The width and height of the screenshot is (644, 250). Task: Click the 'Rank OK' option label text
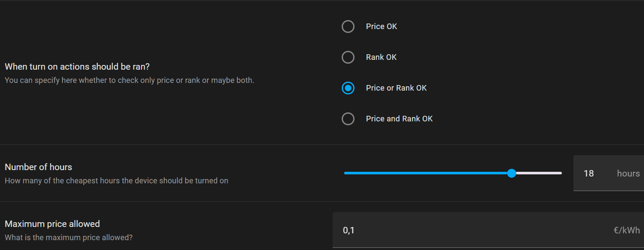pyautogui.click(x=381, y=57)
